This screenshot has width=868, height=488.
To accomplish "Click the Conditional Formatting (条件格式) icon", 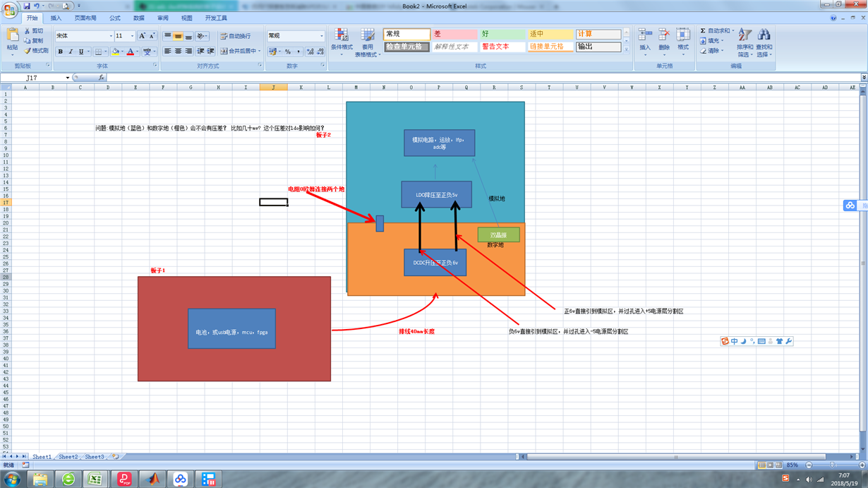I will [342, 36].
